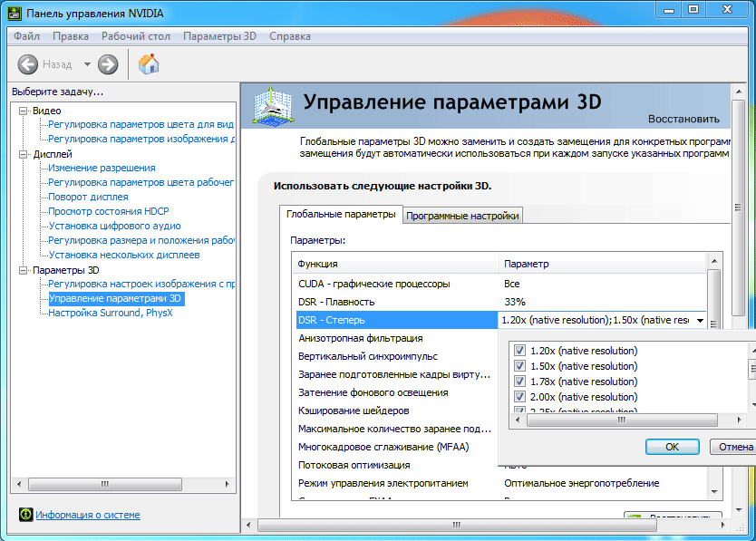This screenshot has width=756, height=541.
Task: Open the Параметры 3D menu
Action: point(219,36)
